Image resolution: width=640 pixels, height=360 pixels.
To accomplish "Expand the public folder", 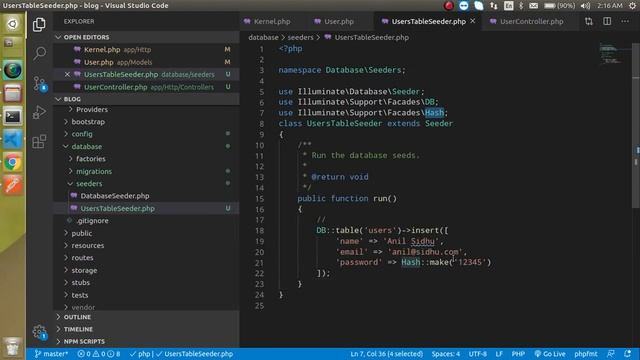I will tap(82, 233).
